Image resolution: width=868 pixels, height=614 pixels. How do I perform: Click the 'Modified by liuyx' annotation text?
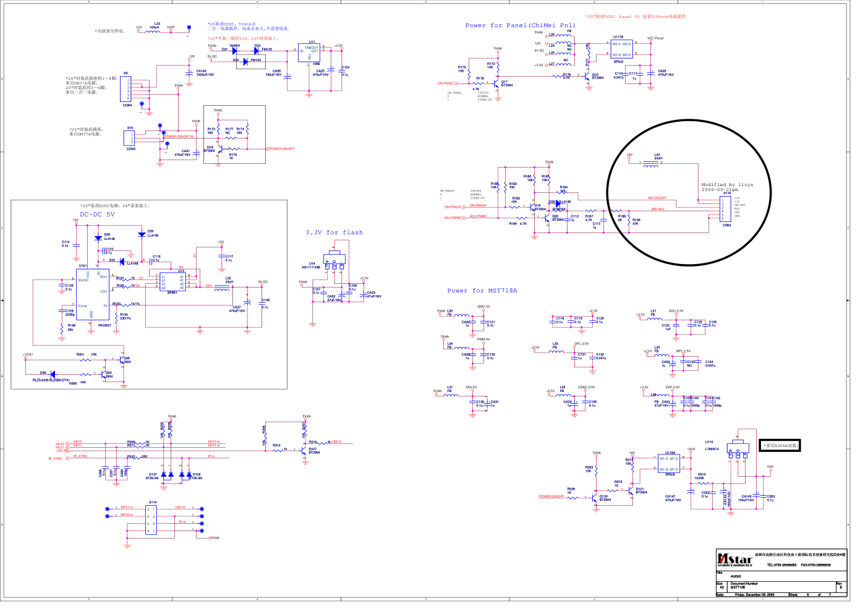727,185
